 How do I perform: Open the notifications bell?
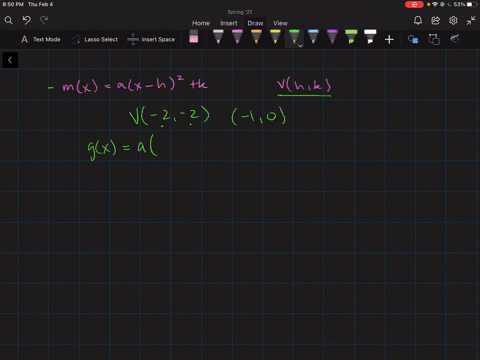(418, 21)
